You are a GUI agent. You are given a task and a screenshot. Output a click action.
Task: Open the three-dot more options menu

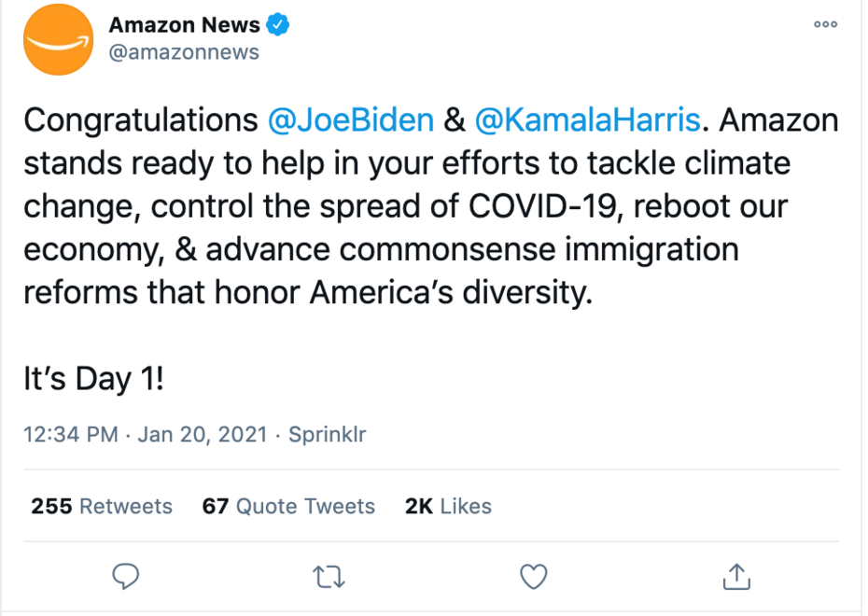tap(826, 25)
